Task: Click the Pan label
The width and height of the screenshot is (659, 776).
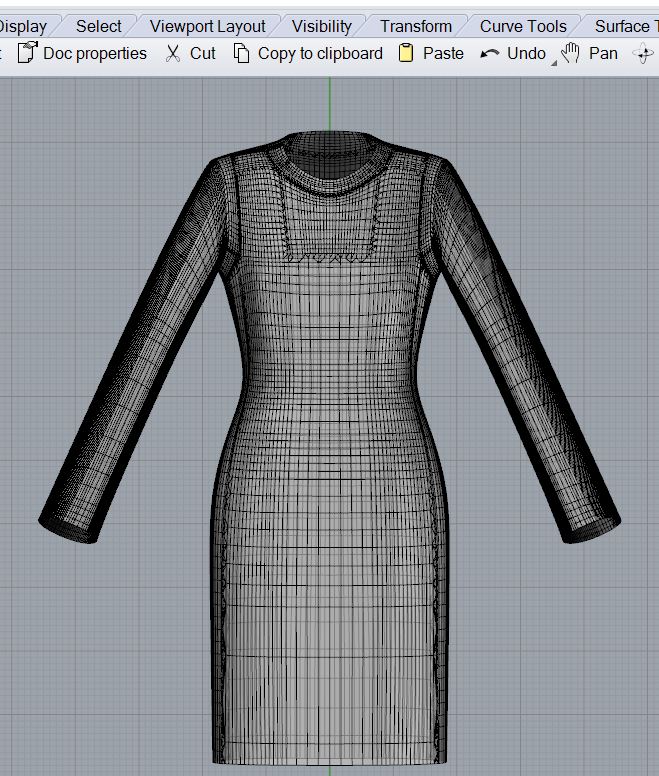Action: 603,53
